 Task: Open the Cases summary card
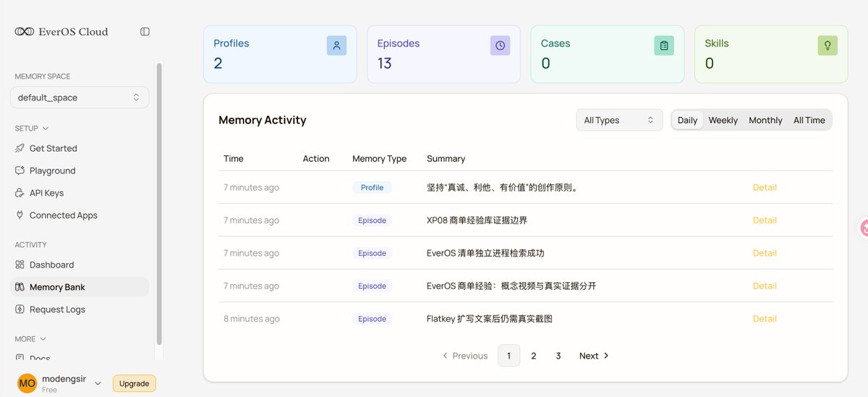tap(608, 54)
